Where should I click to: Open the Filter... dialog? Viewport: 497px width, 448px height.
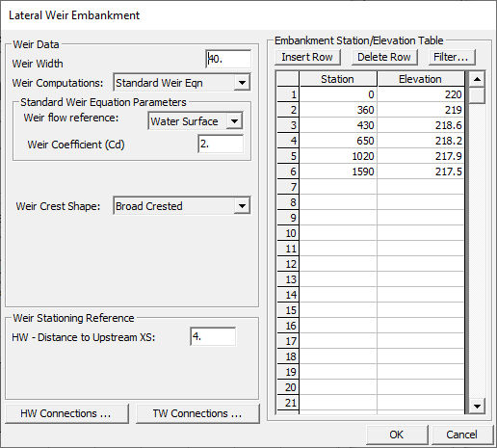tap(451, 57)
